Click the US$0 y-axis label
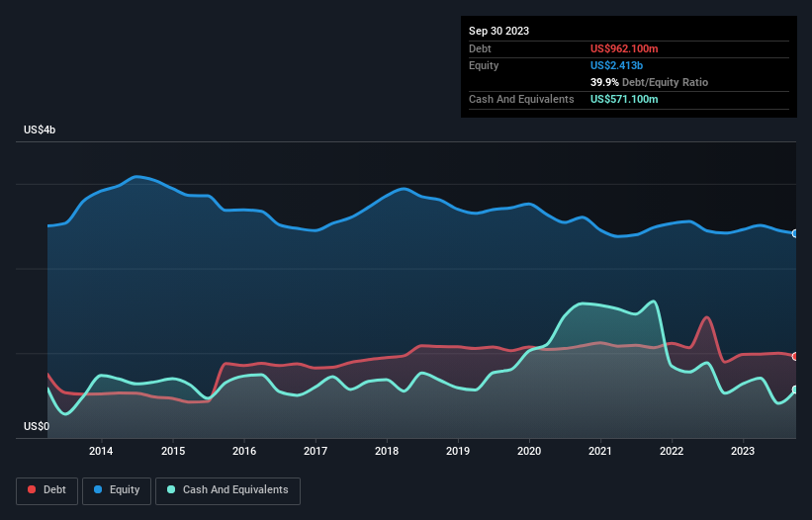The height and width of the screenshot is (520, 812). 37,426
